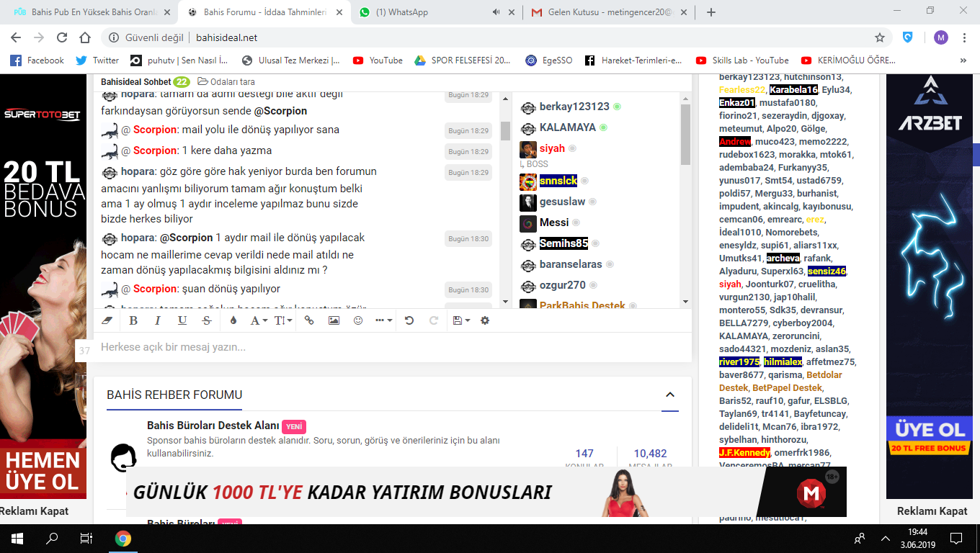The image size is (980, 553).
Task: Click the green 22 users badge
Action: tap(182, 82)
